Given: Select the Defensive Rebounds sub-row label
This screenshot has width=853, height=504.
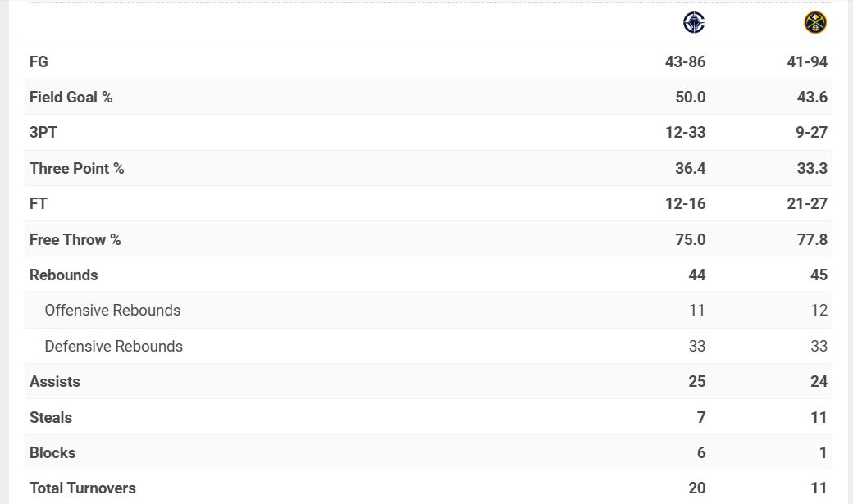Looking at the screenshot, I should pyautogui.click(x=113, y=346).
